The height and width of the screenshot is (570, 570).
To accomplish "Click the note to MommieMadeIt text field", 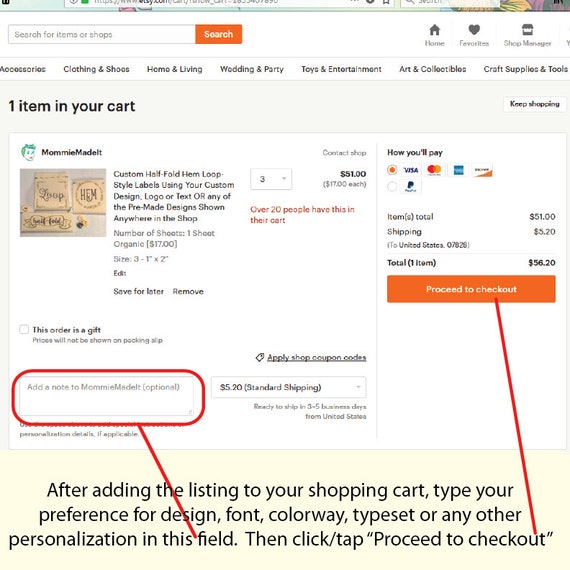I will click(106, 397).
